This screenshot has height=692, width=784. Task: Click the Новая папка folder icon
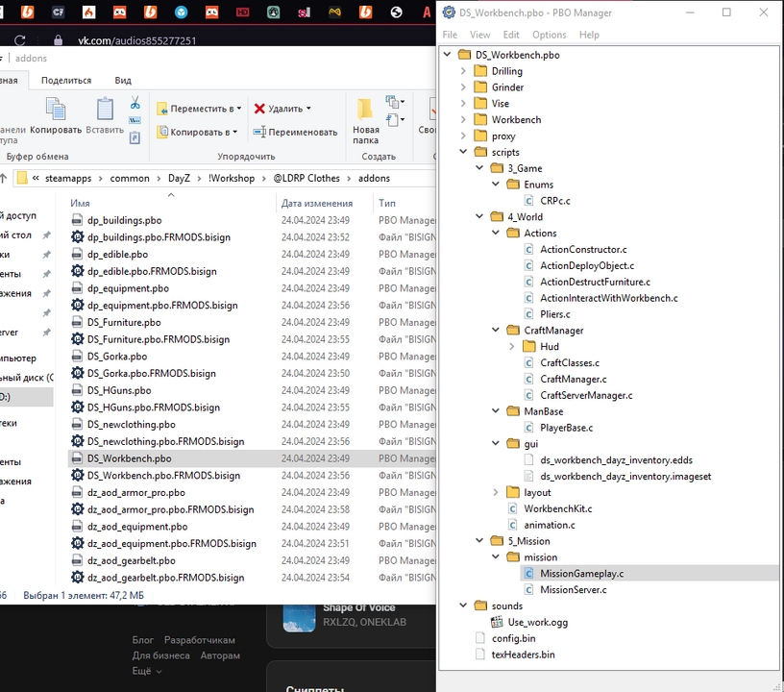365,109
